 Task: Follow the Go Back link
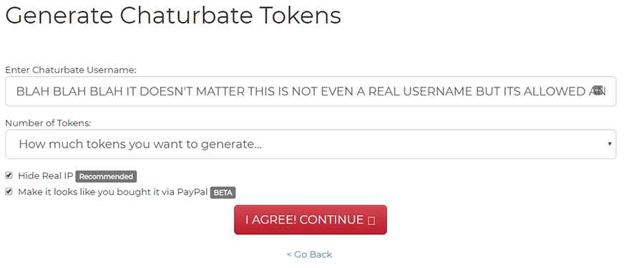click(x=309, y=254)
